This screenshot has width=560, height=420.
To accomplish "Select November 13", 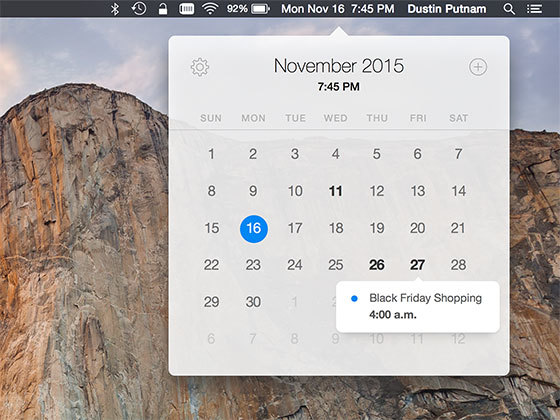I will pyautogui.click(x=418, y=191).
